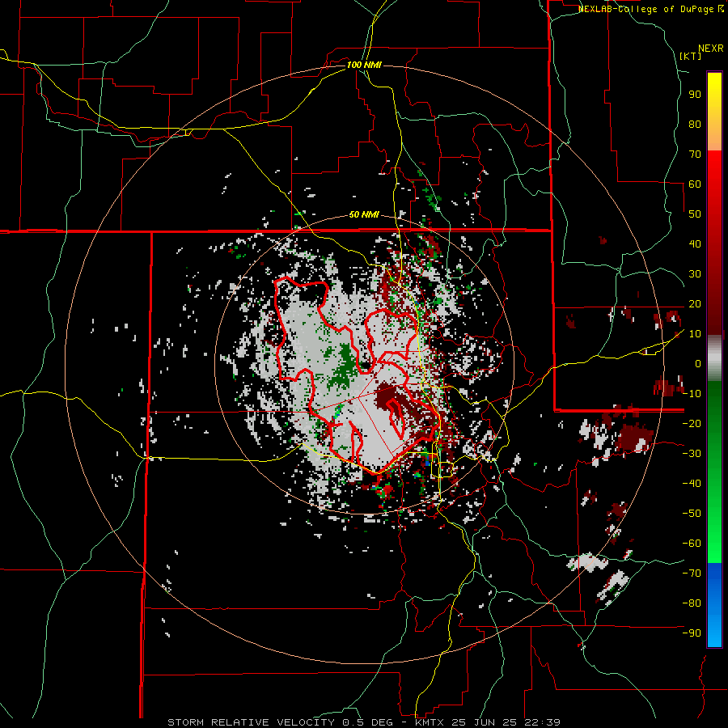Select the "NEXLAB-College of DuPage" header text

[645, 9]
